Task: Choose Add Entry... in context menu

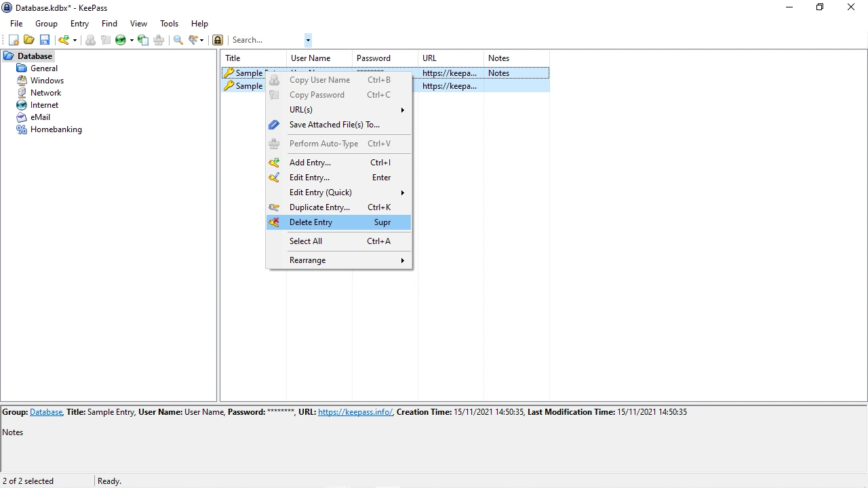Action: click(338, 163)
